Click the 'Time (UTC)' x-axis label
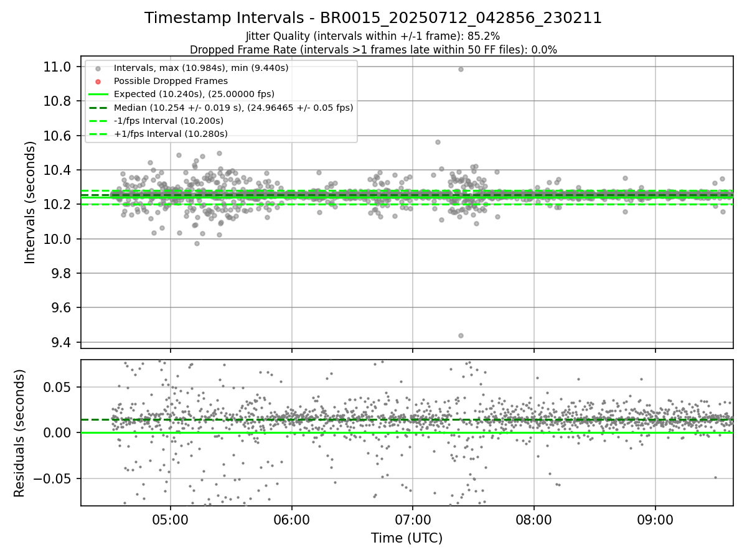 406,538
